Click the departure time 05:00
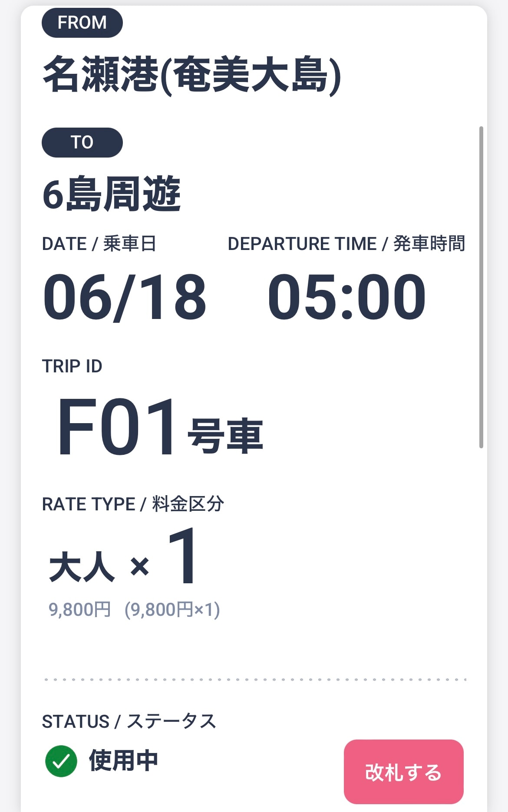The height and width of the screenshot is (812, 508). pyautogui.click(x=346, y=297)
